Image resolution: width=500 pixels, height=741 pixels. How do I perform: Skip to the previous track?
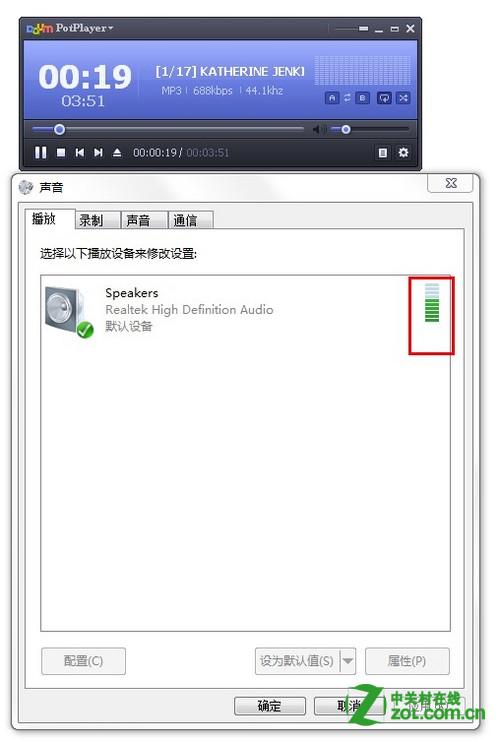coord(79,153)
